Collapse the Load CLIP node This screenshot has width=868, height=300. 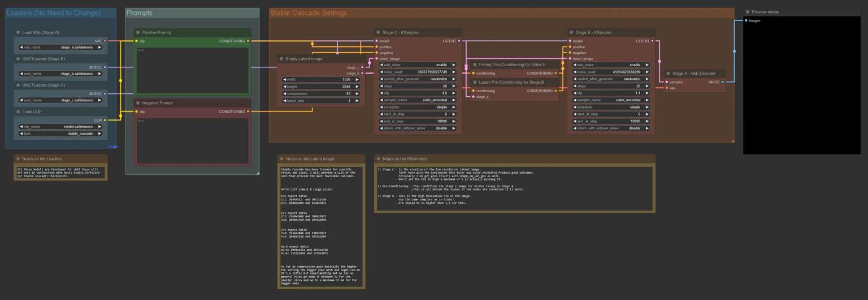[18, 112]
